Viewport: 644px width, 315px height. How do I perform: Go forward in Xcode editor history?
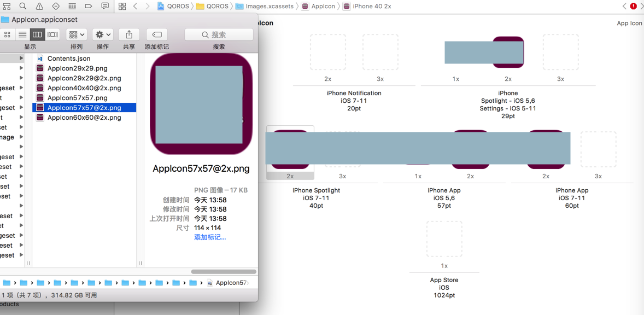[x=147, y=6]
